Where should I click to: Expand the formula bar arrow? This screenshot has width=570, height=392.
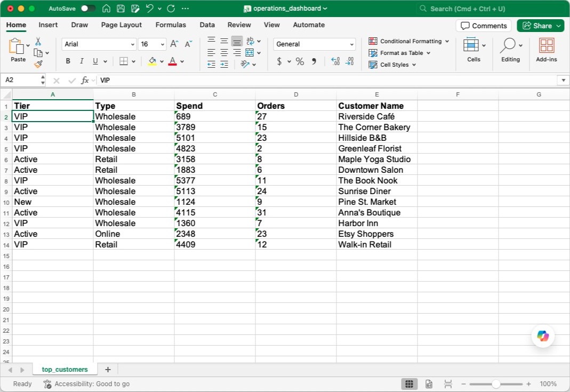pos(563,80)
